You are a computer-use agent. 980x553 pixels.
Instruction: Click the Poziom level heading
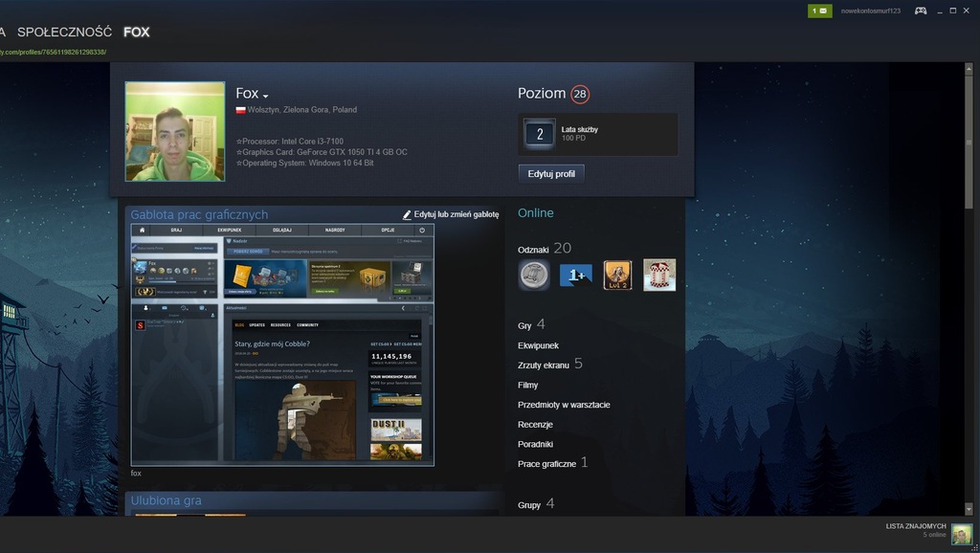pyautogui.click(x=542, y=93)
